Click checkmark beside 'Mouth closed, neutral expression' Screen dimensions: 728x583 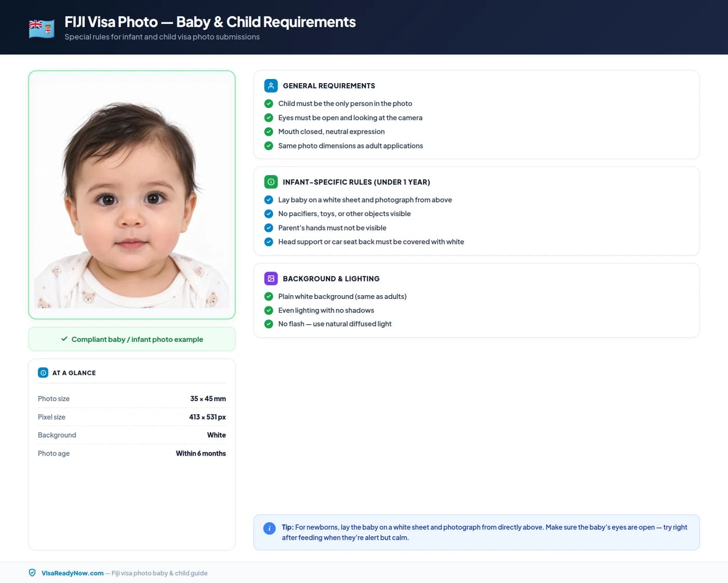coord(268,131)
